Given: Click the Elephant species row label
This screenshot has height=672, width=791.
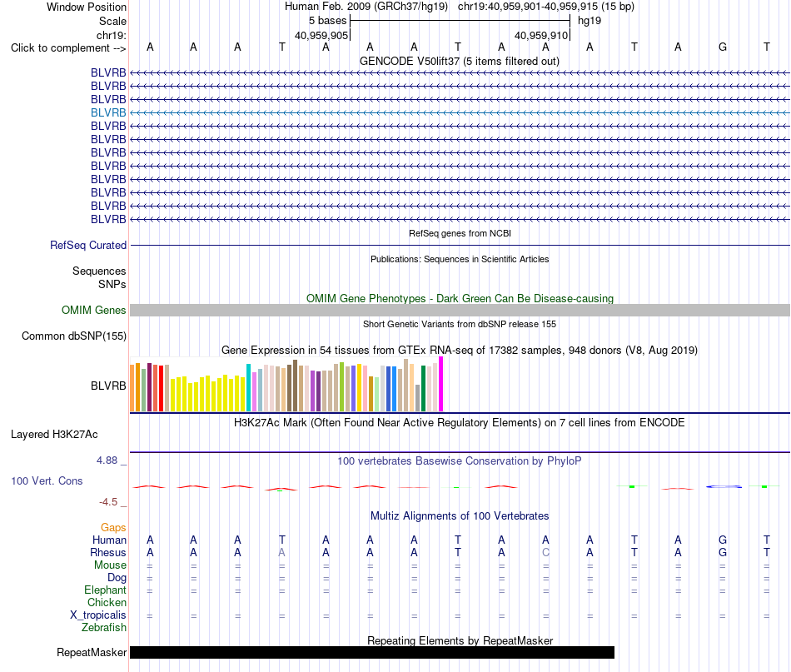Looking at the screenshot, I should [105, 590].
